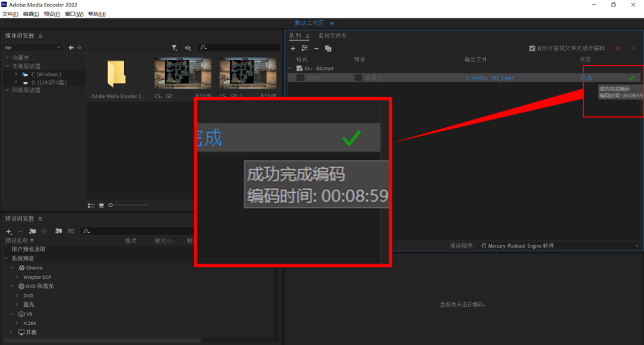Open preset settings sliders icon
The width and height of the screenshot is (644, 345).
tap(44, 232)
